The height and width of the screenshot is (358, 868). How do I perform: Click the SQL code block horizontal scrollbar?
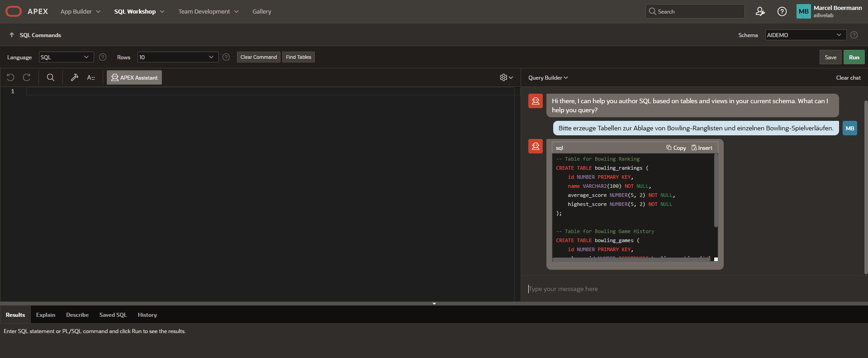pos(632,259)
